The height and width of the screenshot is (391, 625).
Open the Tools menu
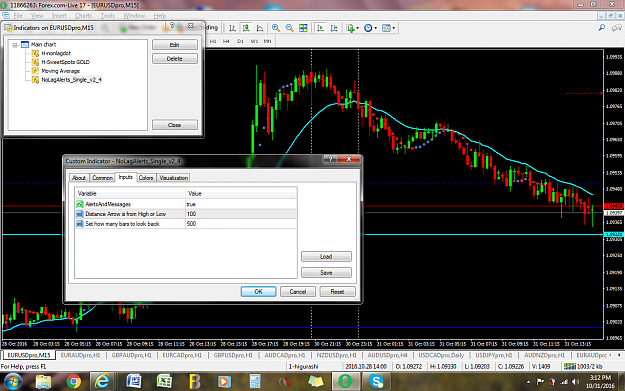pyautogui.click(x=108, y=16)
